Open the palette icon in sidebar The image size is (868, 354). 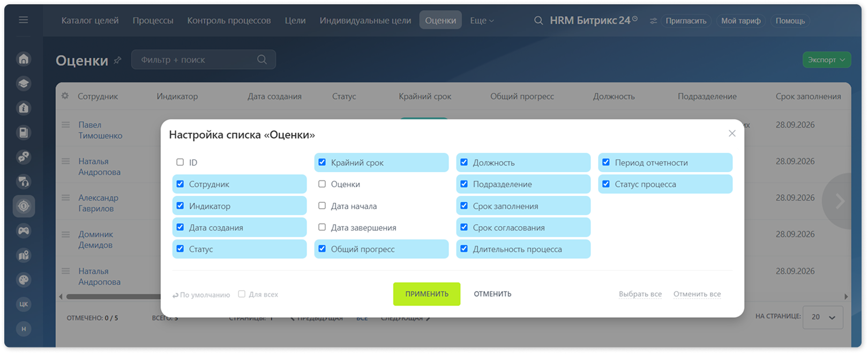pos(24,279)
